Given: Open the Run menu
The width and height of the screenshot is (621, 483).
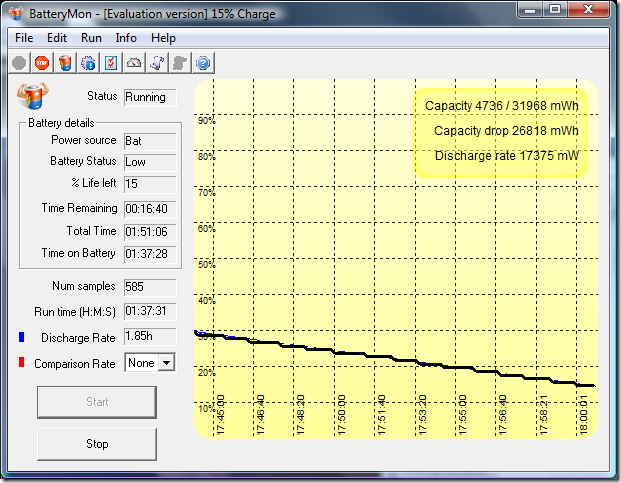Looking at the screenshot, I should (x=91, y=38).
